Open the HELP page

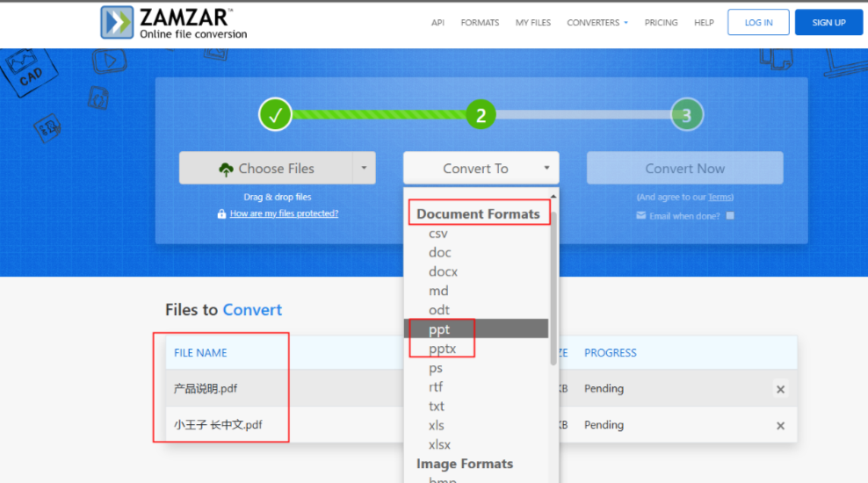(x=704, y=23)
